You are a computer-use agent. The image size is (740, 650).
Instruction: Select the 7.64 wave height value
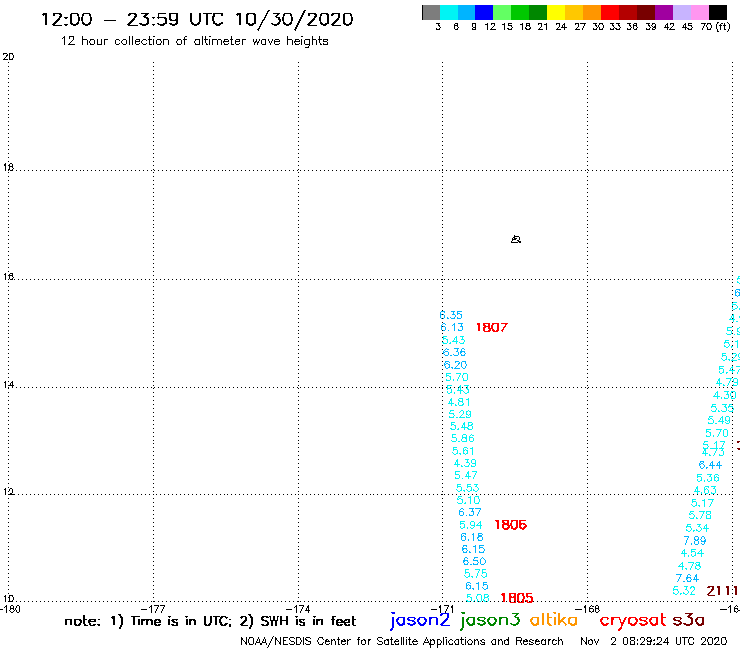[688, 578]
